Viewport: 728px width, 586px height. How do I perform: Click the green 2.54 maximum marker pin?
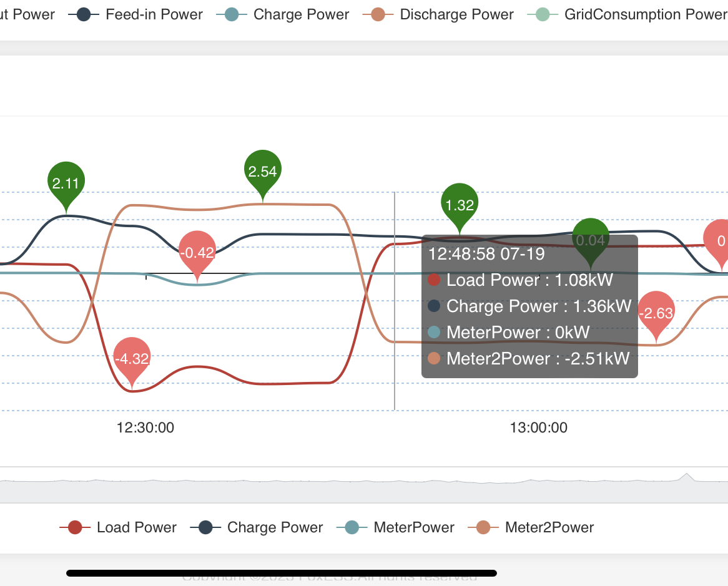pos(263,170)
